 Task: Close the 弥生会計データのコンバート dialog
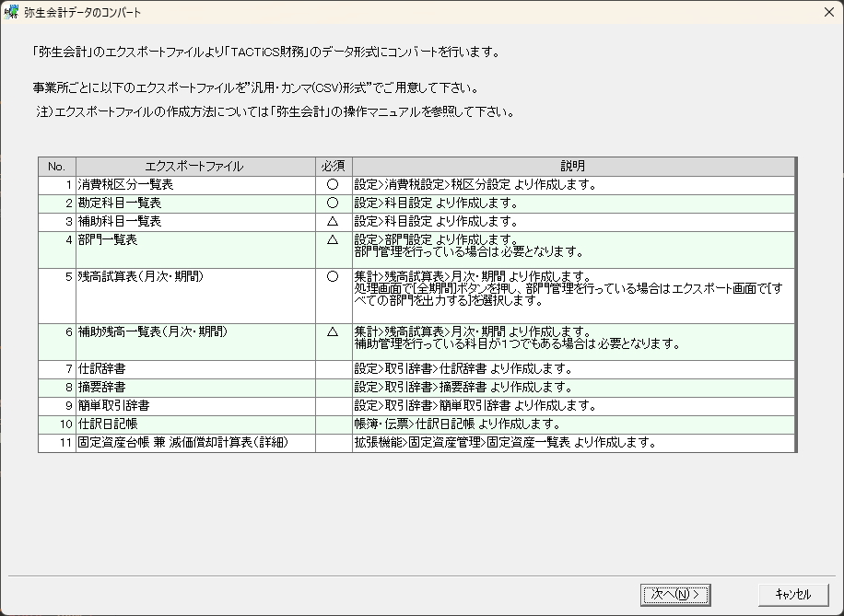829,12
